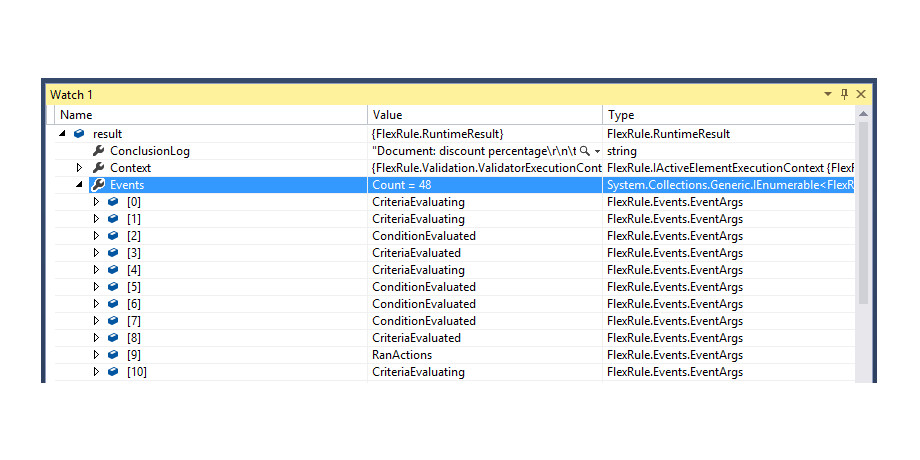Click the vertical scrollbar thumb

pos(863,212)
